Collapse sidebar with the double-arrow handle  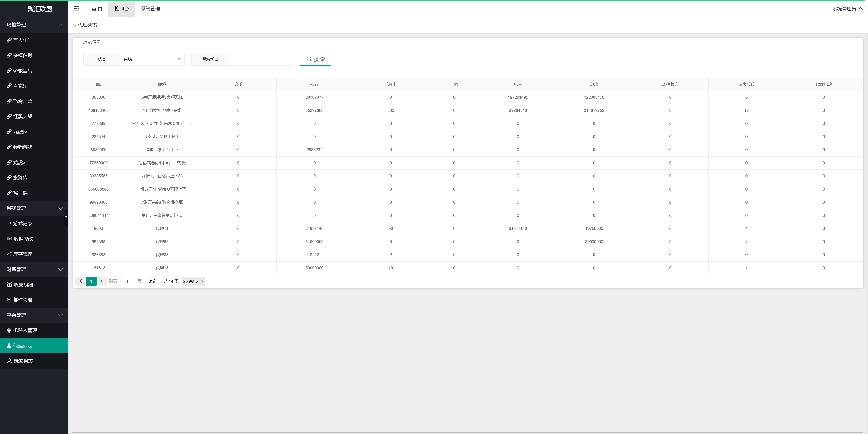click(x=66, y=217)
